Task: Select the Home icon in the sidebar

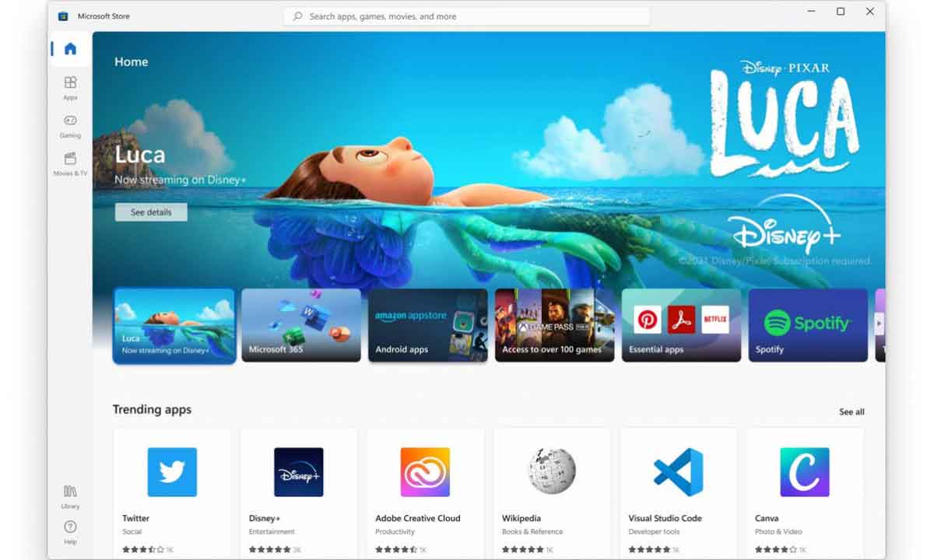Action: tap(70, 48)
